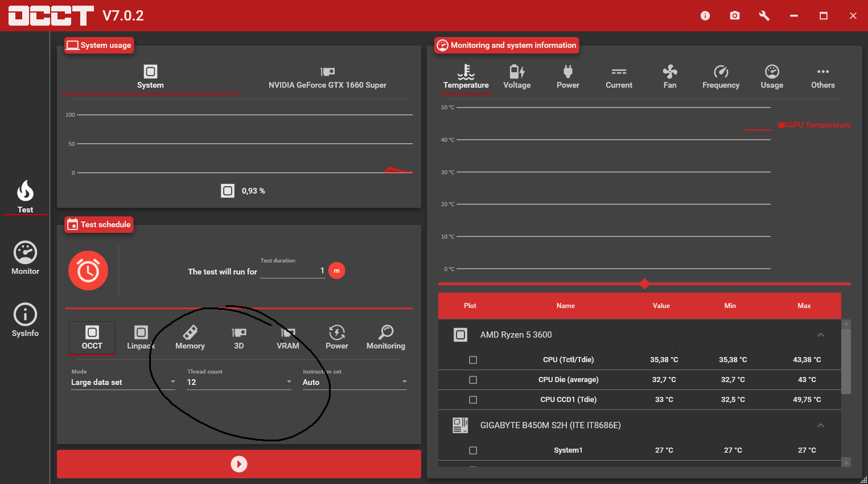Click the 49,75 °C max value of CPU CCD1

pyautogui.click(x=807, y=400)
